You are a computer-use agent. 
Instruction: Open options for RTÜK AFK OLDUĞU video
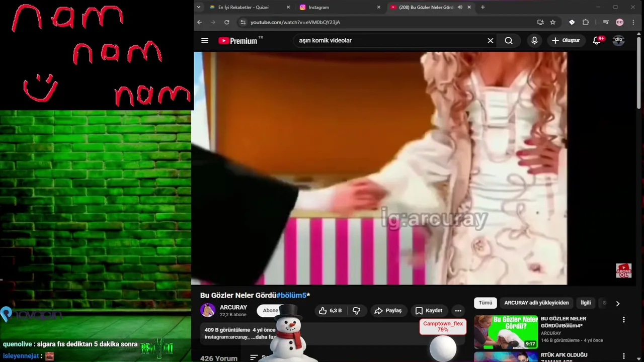click(x=624, y=355)
